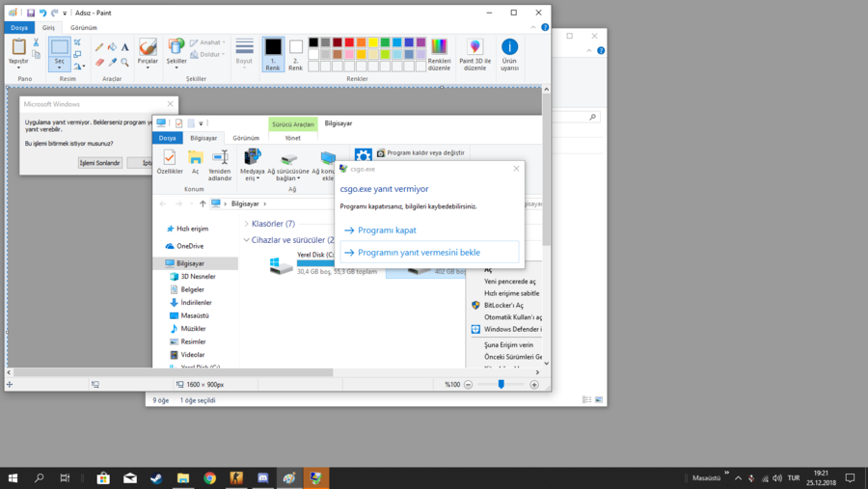The width and height of the screenshot is (868, 489).
Task: Switch to the Giriş ribbon tab
Action: [49, 28]
